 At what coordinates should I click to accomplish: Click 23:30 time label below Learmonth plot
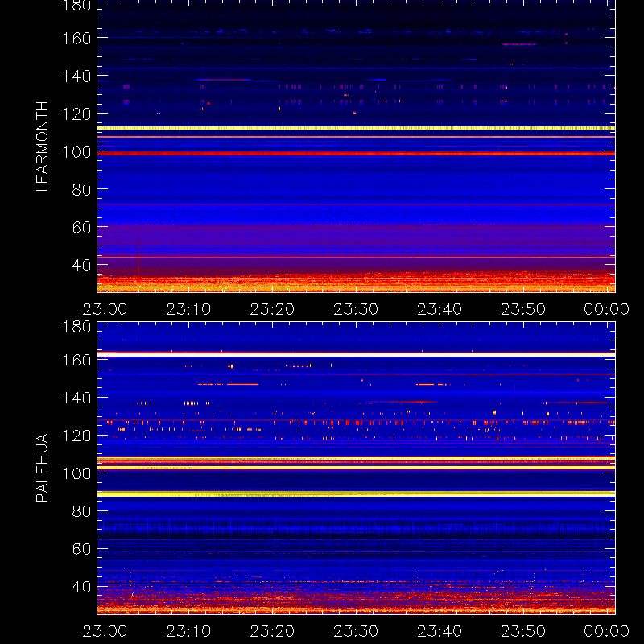(x=356, y=309)
